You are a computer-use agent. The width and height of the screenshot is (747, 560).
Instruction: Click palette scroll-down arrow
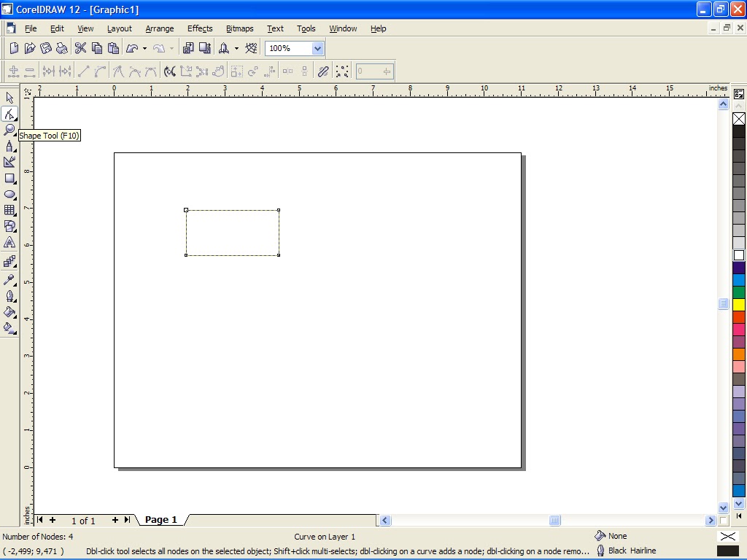tap(739, 503)
